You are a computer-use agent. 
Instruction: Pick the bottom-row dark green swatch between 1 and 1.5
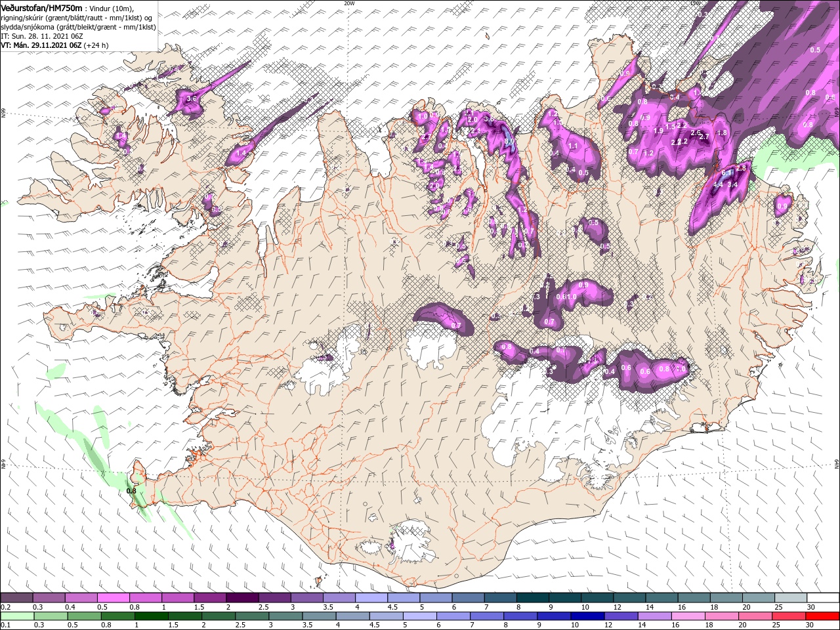(151, 616)
